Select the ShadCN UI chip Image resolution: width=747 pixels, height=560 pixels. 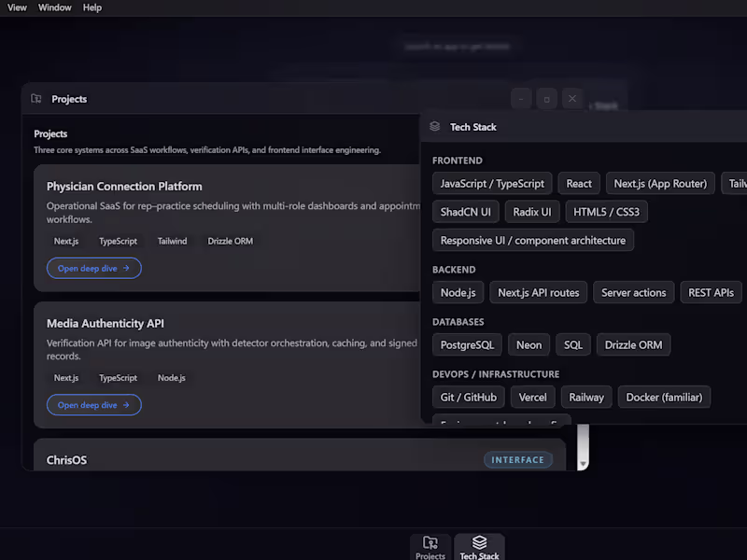[465, 211]
